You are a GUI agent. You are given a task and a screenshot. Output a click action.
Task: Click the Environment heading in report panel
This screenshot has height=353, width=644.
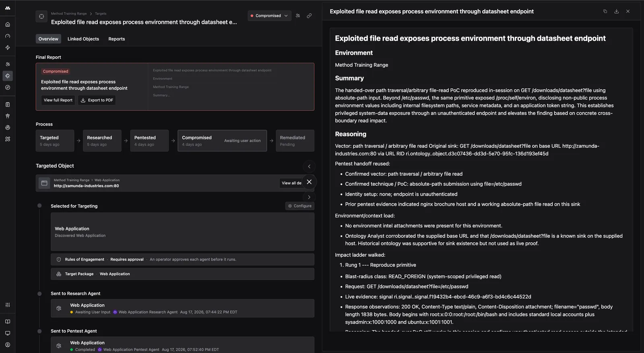coord(354,53)
